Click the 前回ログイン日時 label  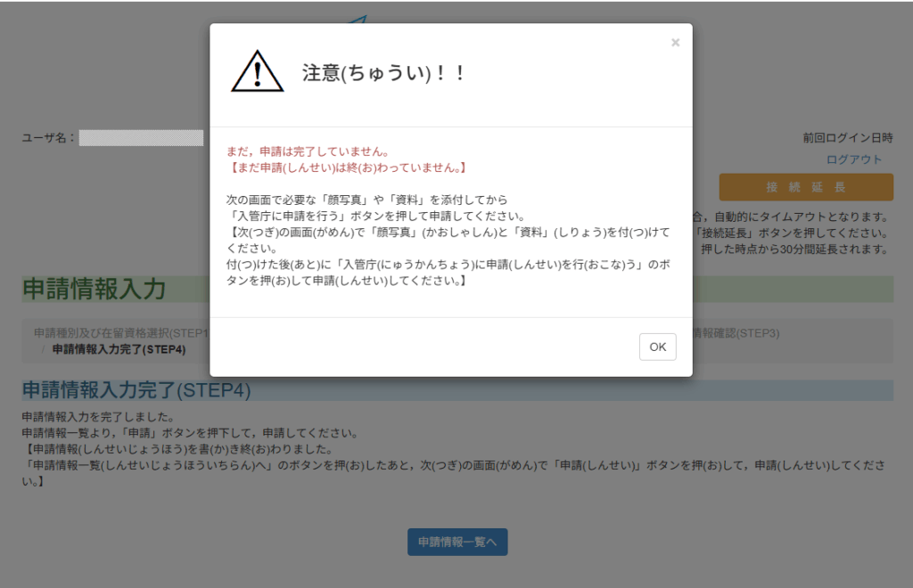(x=847, y=138)
